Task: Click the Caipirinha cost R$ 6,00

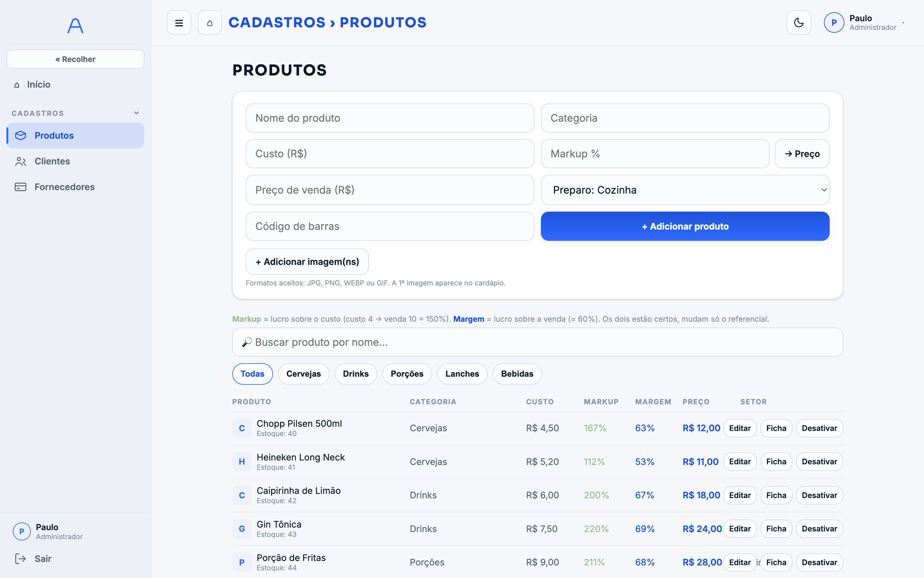Action: coord(542,495)
